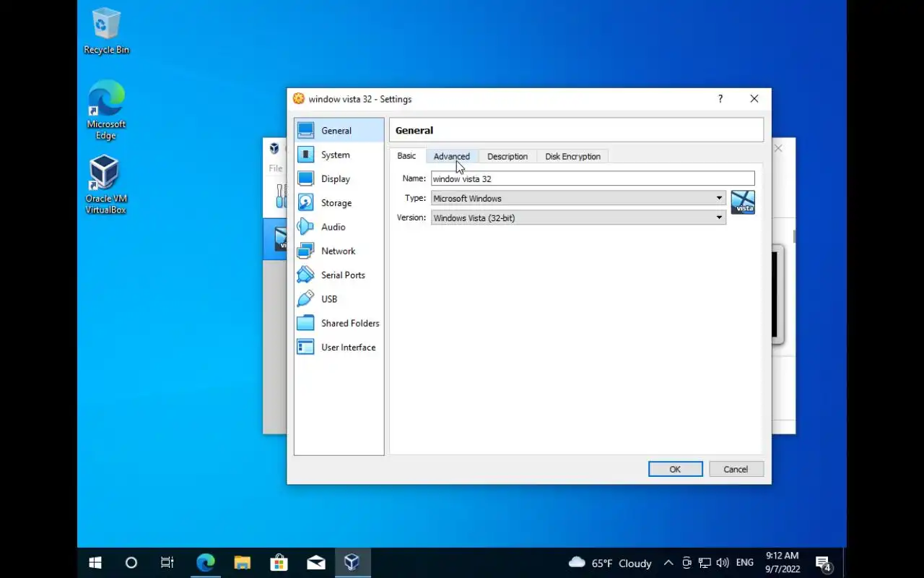Open Oracle VM VirtualBox desktop shortcut

pyautogui.click(x=106, y=186)
